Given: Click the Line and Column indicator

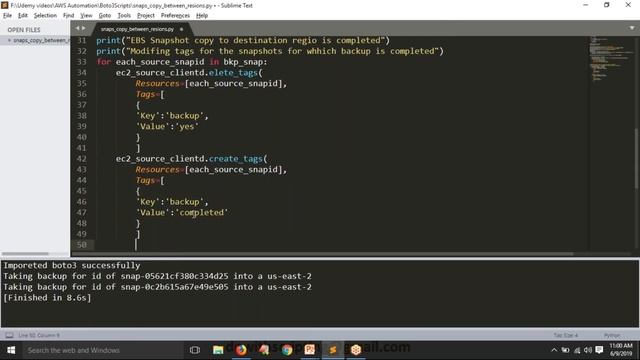Looking at the screenshot, I should coord(39,335).
